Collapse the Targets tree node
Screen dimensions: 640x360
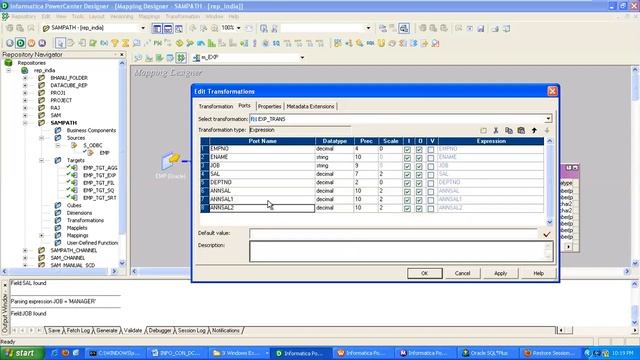[41, 160]
